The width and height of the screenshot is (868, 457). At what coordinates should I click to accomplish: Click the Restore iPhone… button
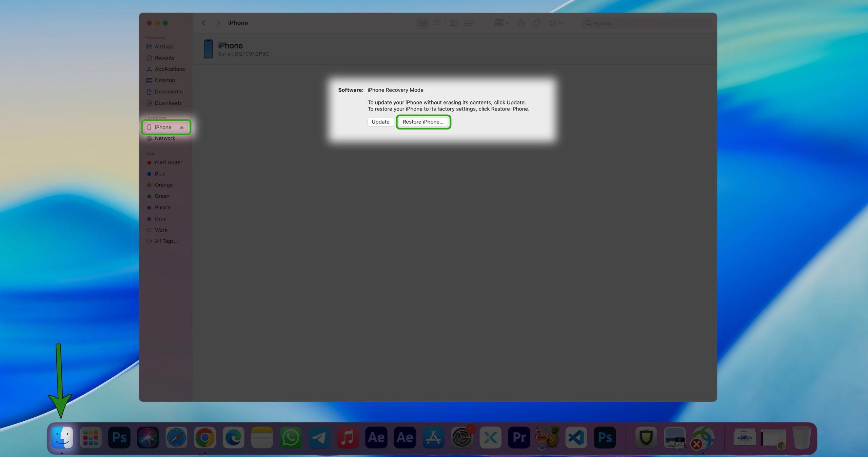pyautogui.click(x=423, y=122)
